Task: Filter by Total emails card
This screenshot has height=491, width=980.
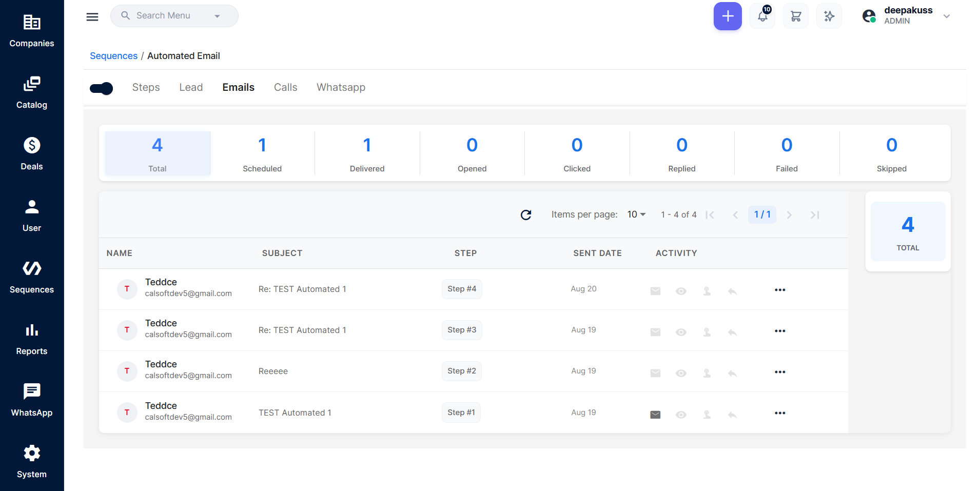Action: [x=158, y=153]
